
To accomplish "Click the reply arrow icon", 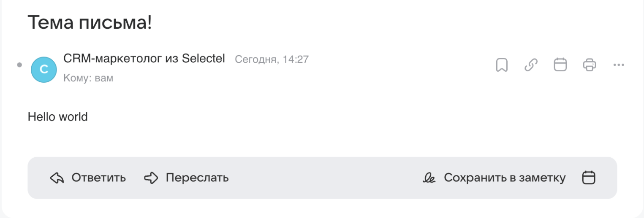I will pyautogui.click(x=57, y=178).
